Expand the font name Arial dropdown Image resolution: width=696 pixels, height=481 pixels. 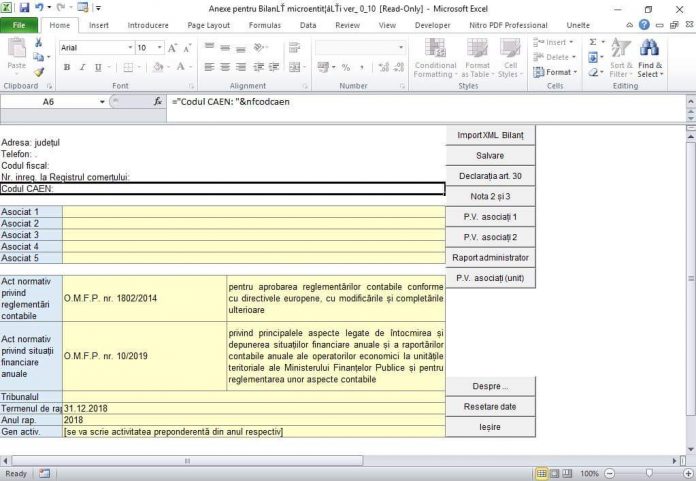130,47
